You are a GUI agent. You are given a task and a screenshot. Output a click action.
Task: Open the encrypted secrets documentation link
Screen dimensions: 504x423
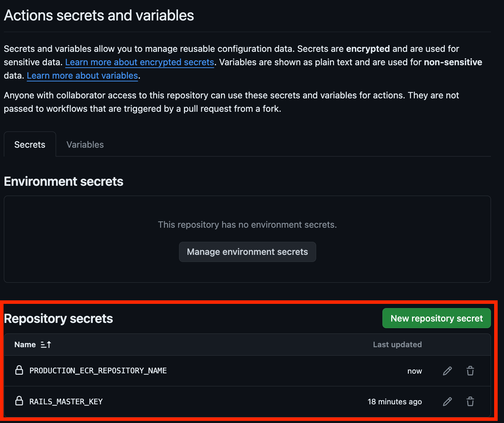140,62
